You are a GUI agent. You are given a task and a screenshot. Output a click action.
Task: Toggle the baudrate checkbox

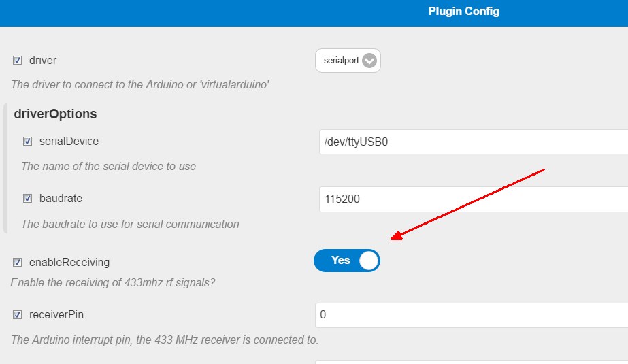pyautogui.click(x=27, y=198)
